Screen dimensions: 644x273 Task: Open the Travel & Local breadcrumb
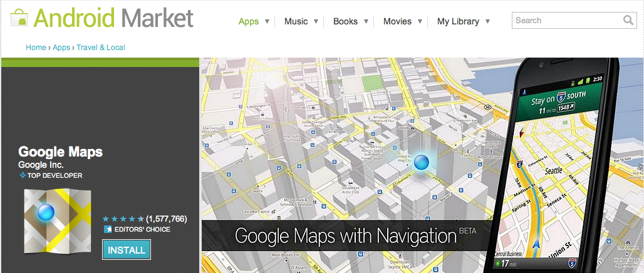coord(101,47)
